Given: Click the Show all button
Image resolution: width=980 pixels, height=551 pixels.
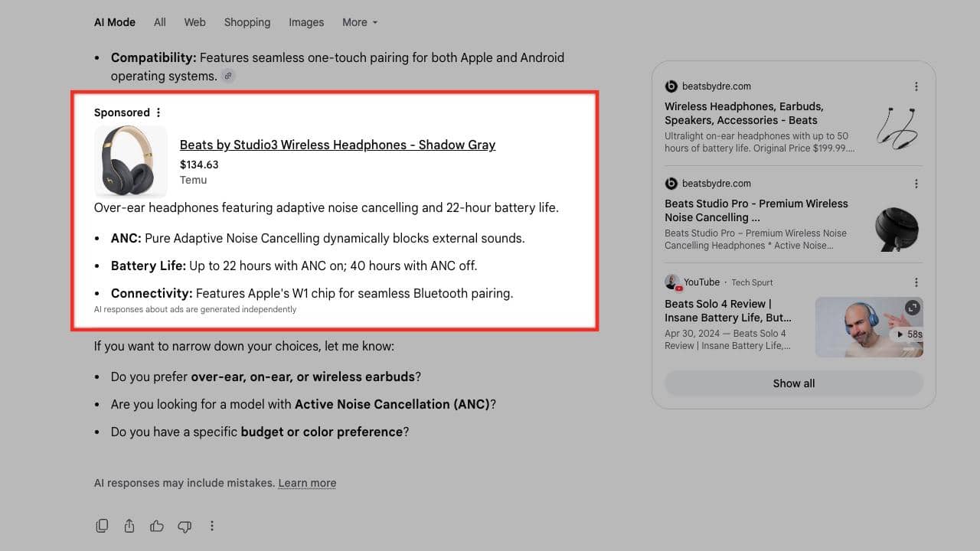Looking at the screenshot, I should (x=794, y=383).
